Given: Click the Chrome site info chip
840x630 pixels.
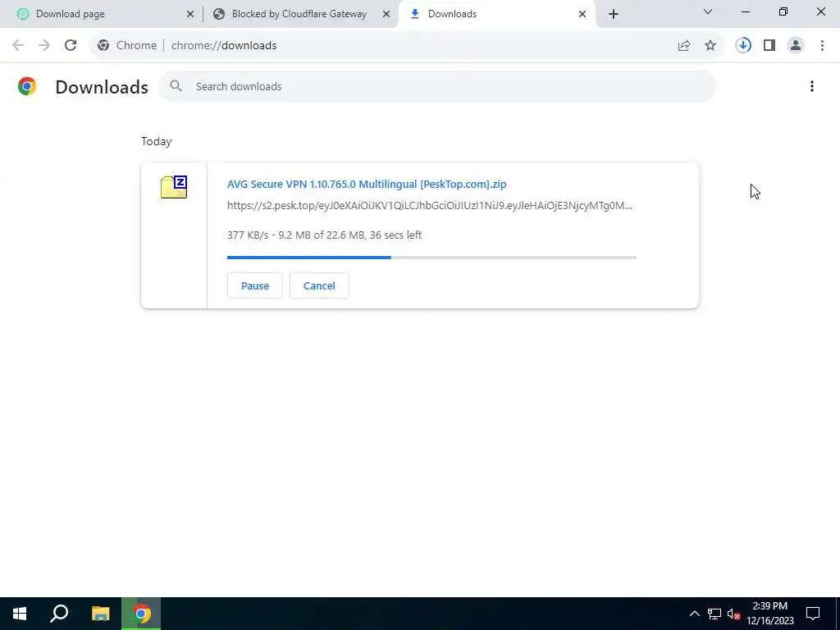Looking at the screenshot, I should (x=127, y=46).
